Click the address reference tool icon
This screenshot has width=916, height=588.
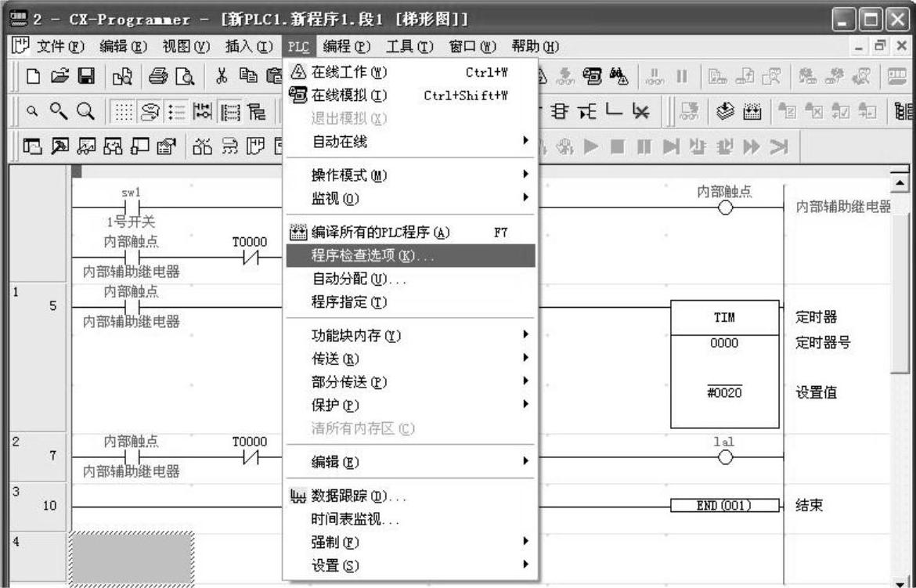(112, 146)
